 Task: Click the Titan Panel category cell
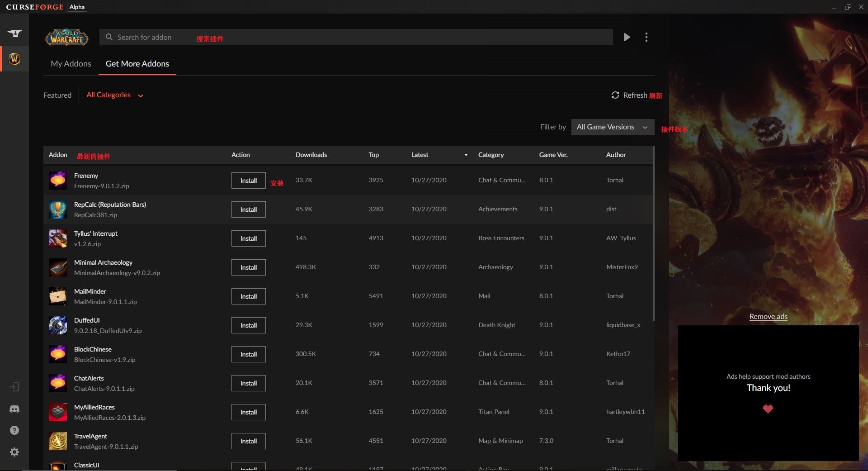[x=494, y=412]
